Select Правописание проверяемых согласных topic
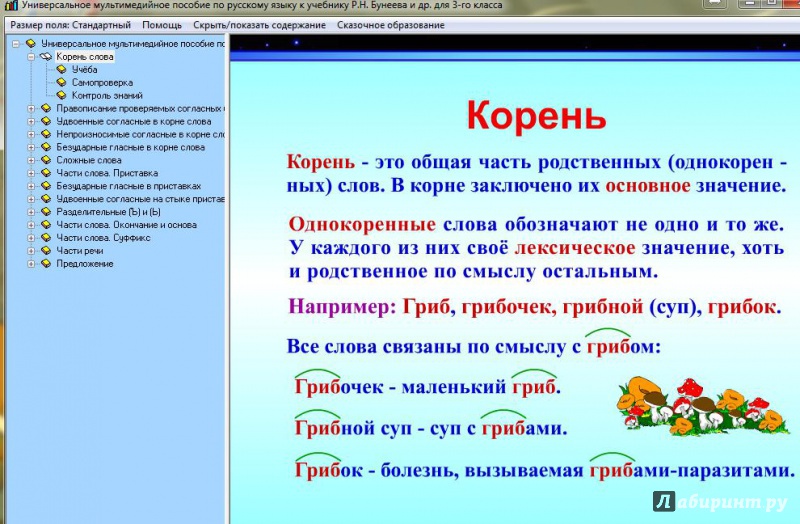Viewport: 800px width, 524px height. coord(140,109)
